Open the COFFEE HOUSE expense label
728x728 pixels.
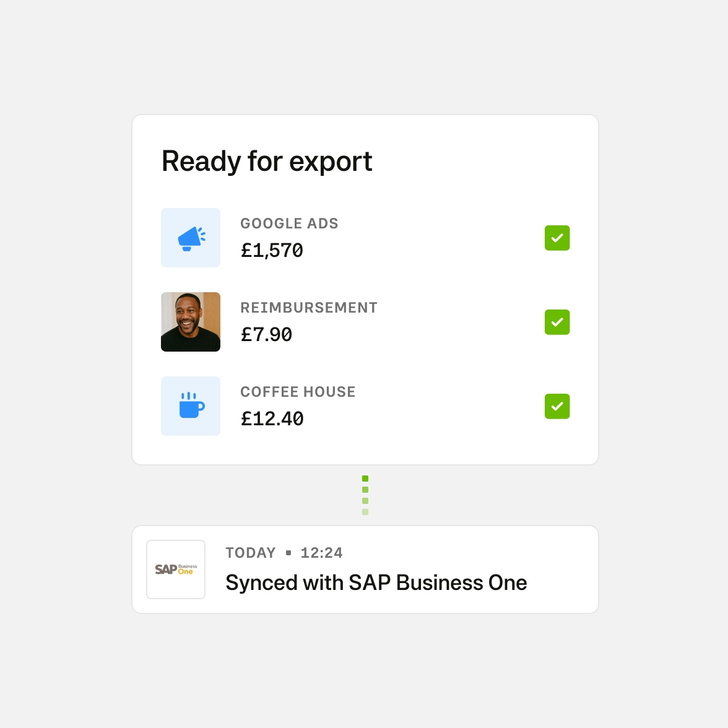(298, 392)
